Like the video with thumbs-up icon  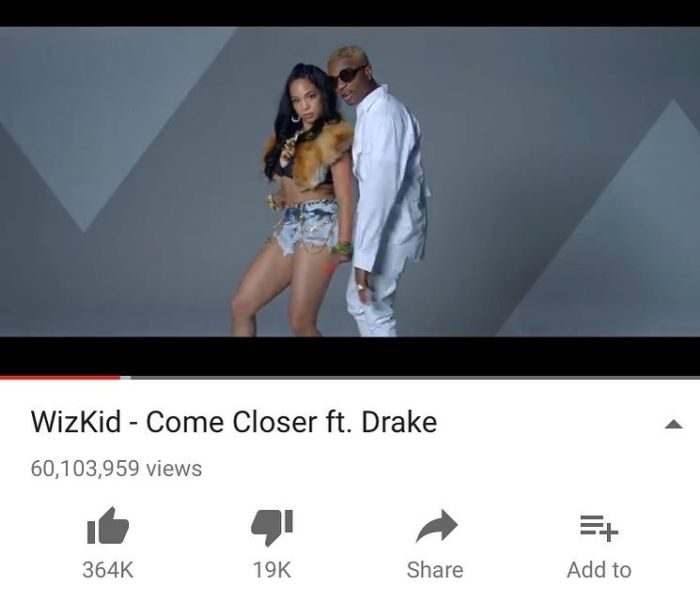pos(108,526)
